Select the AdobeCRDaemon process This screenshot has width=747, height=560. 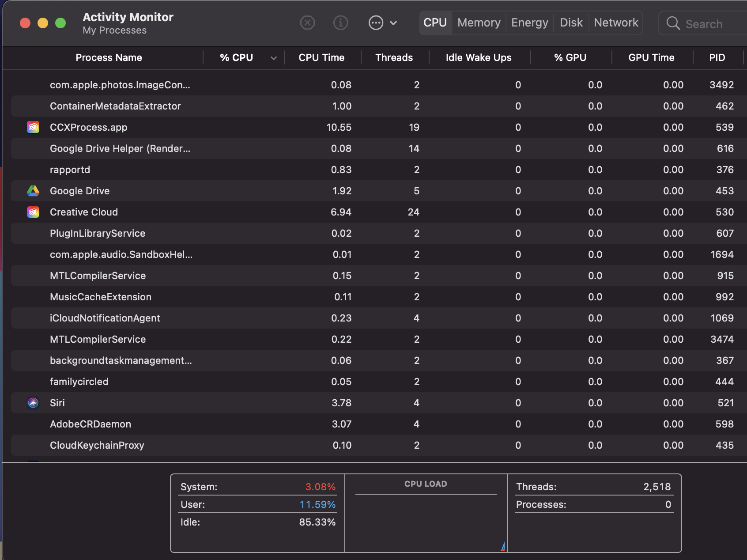[91, 424]
